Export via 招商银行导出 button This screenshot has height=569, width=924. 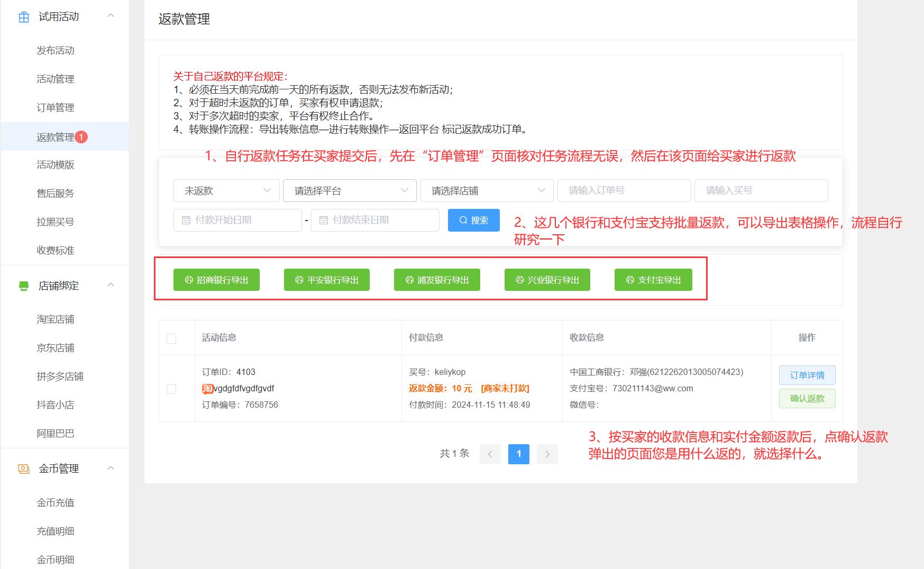[x=216, y=280]
